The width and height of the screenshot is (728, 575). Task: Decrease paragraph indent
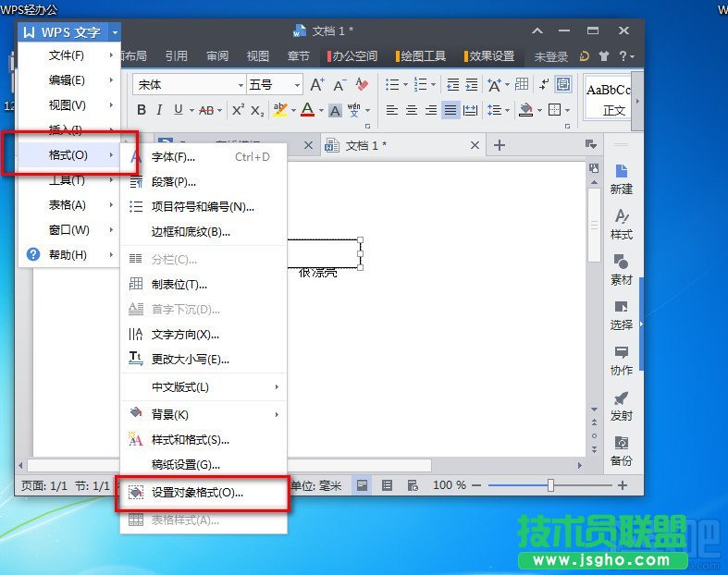[452, 84]
